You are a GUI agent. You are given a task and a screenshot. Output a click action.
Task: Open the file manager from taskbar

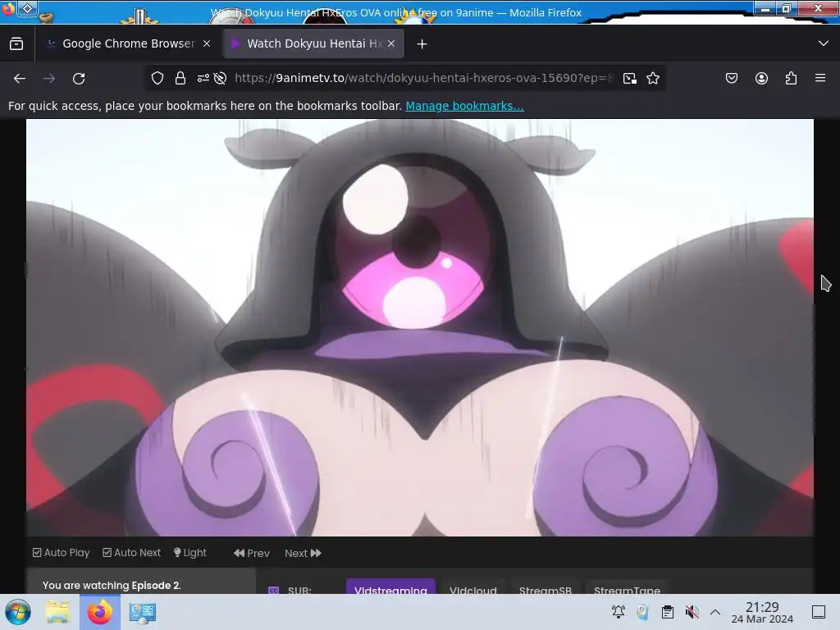pyautogui.click(x=57, y=612)
